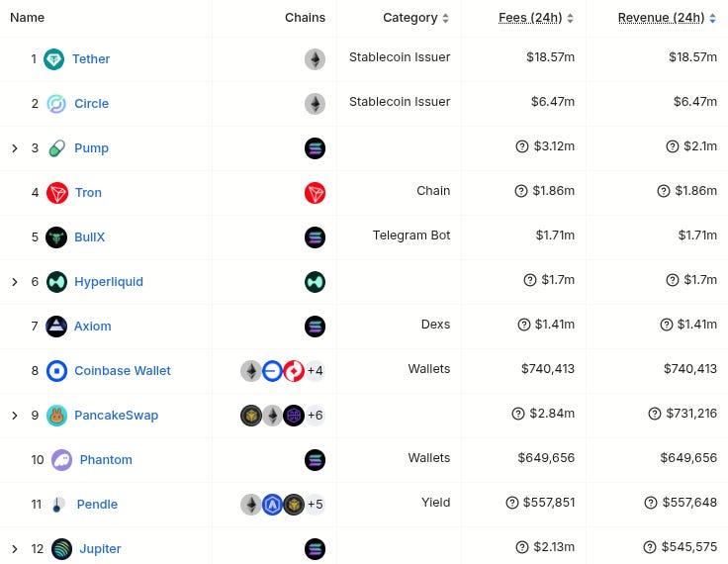Expand the Pump row

15,148
